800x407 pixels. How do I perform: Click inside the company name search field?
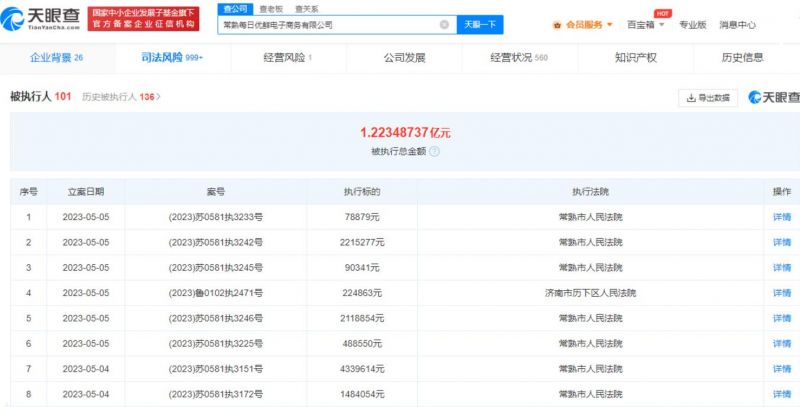click(330, 25)
